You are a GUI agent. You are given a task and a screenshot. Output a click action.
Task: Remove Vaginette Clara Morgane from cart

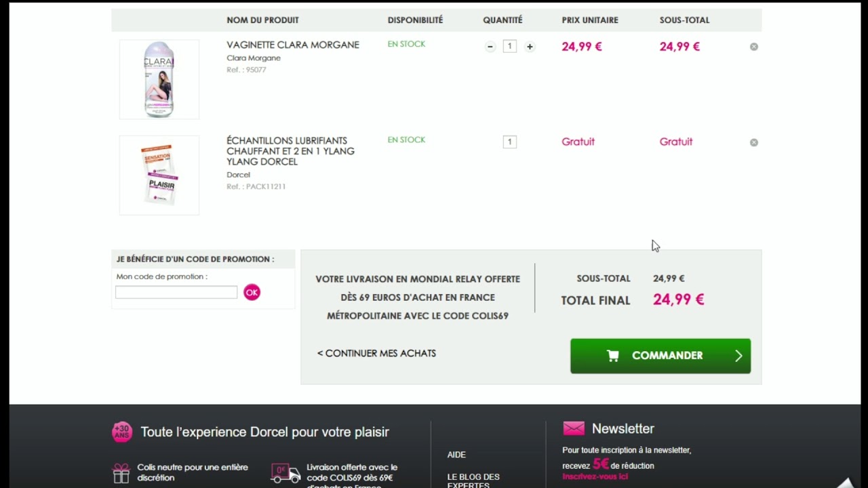(x=753, y=47)
